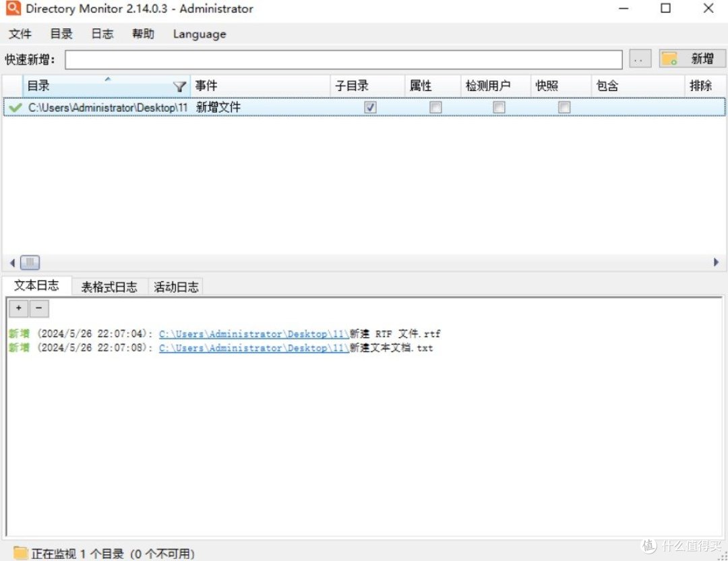Enable the 快照 checkbox on the directory row
This screenshot has width=728, height=561.
coord(564,107)
